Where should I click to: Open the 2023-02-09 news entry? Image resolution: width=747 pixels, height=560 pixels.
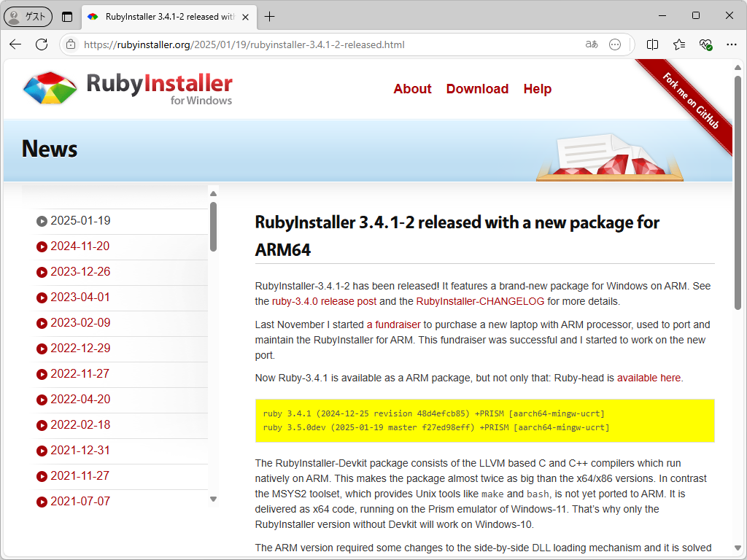pyautogui.click(x=80, y=322)
